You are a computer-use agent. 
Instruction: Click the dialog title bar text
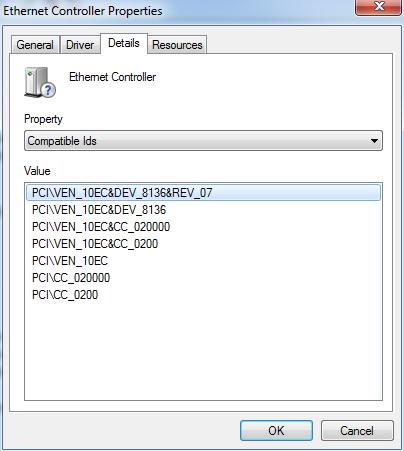coord(83,11)
